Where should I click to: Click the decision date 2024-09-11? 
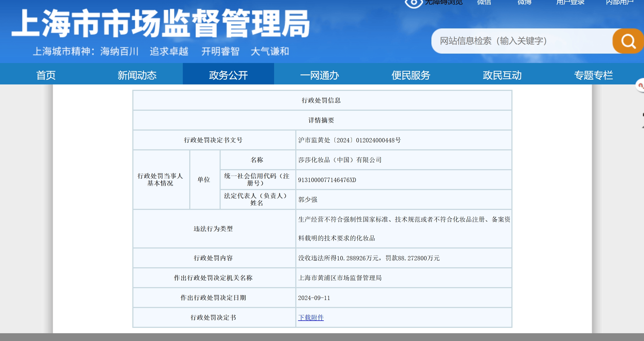(314, 298)
